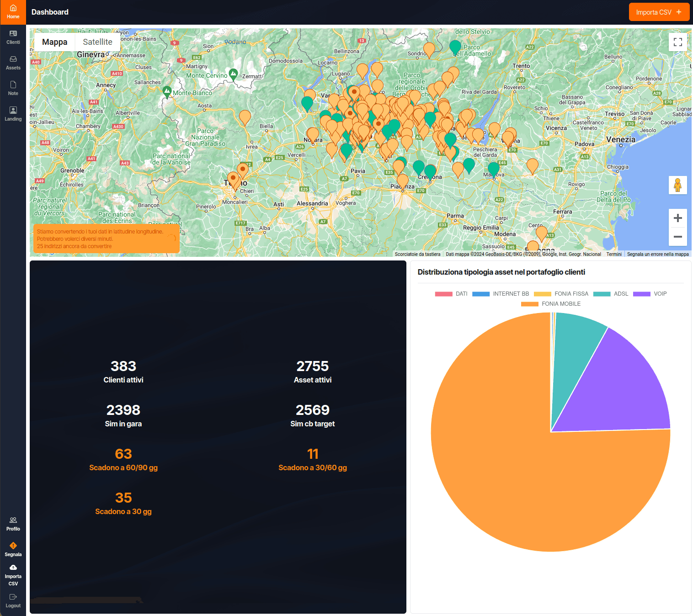Viewport: 693px width, 616px height.
Task: Click the purple VOIP pie slice
Action: click(622, 388)
